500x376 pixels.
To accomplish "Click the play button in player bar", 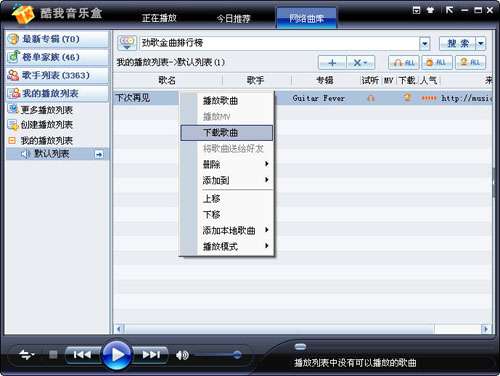I will (x=117, y=355).
